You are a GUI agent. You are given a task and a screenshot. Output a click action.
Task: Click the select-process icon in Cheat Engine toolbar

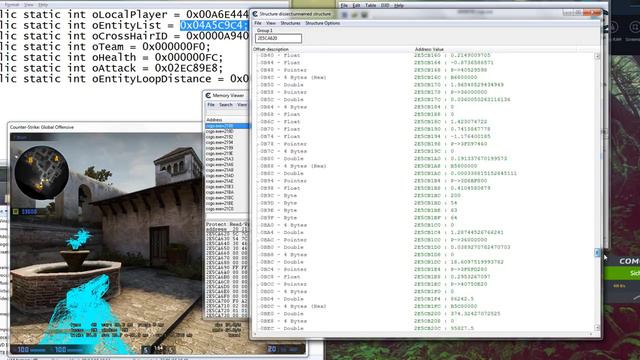point(345,15)
